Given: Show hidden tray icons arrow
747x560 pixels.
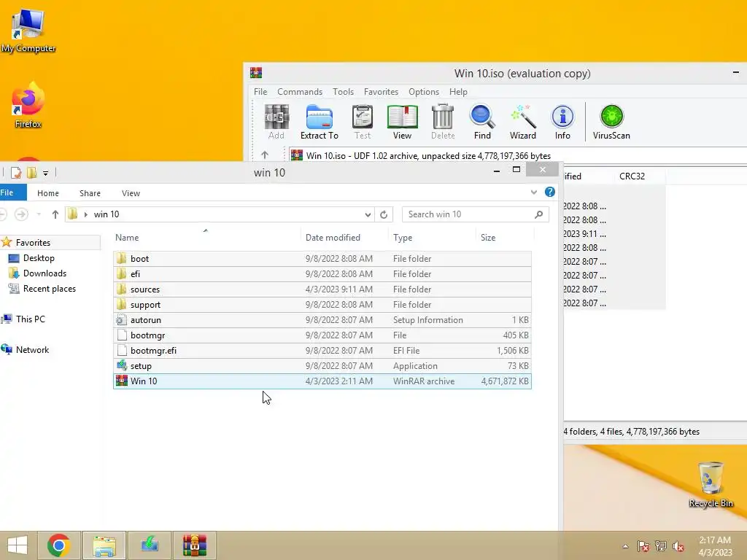Looking at the screenshot, I should [x=625, y=546].
